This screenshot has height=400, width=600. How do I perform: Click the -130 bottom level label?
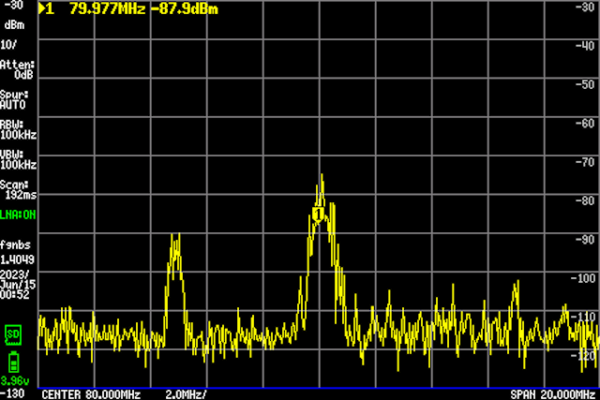tap(14, 394)
